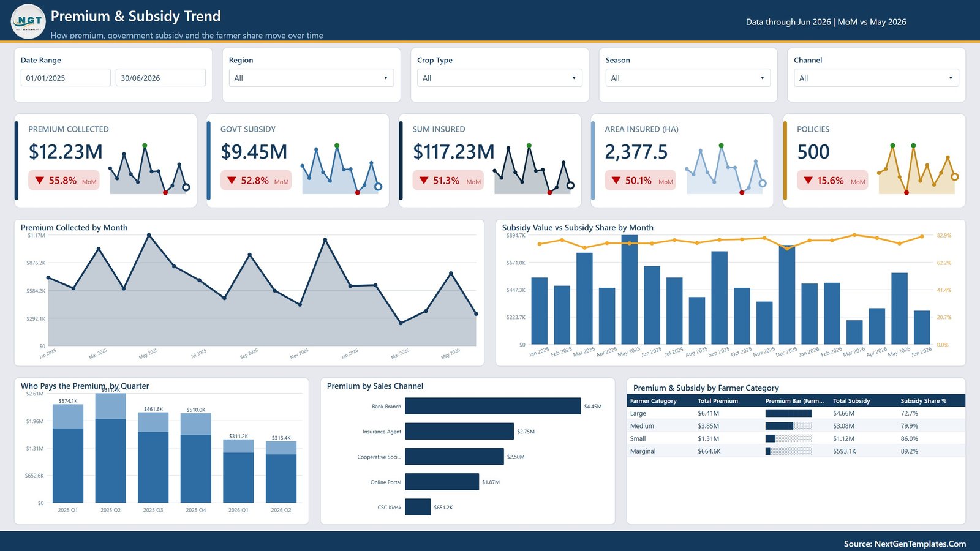The width and height of the screenshot is (980, 551).
Task: Click the 52.8% MoM down indicator
Action: pyautogui.click(x=256, y=181)
